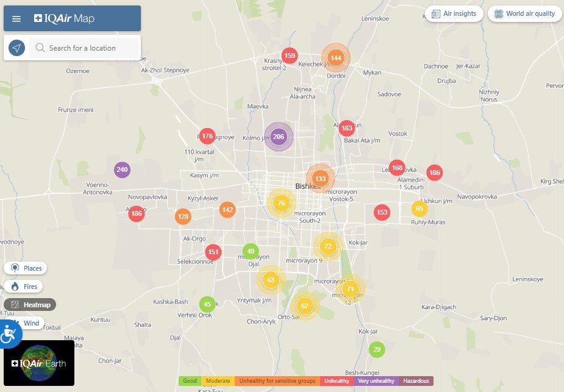
Task: Open World air quality page
Action: (x=524, y=14)
